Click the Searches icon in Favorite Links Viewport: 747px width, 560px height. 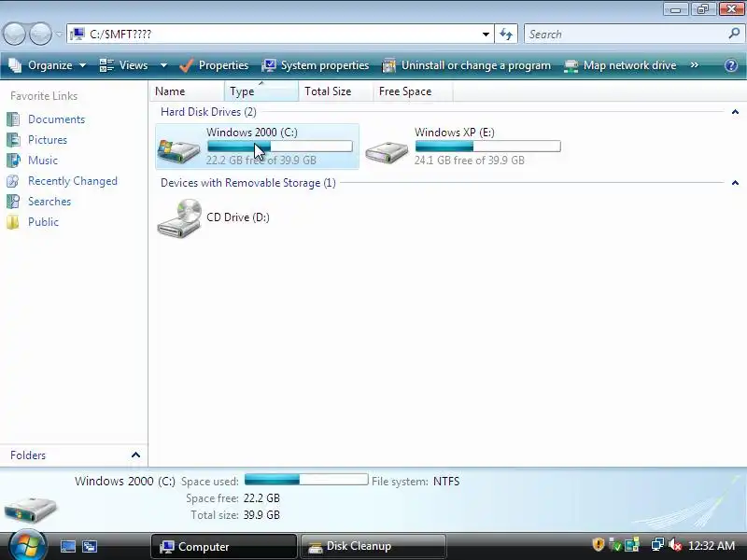(13, 202)
